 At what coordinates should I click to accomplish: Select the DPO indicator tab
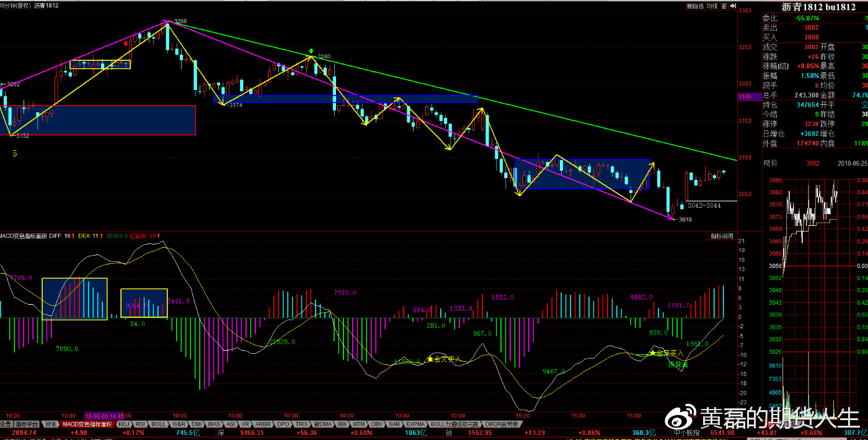[x=283, y=424]
